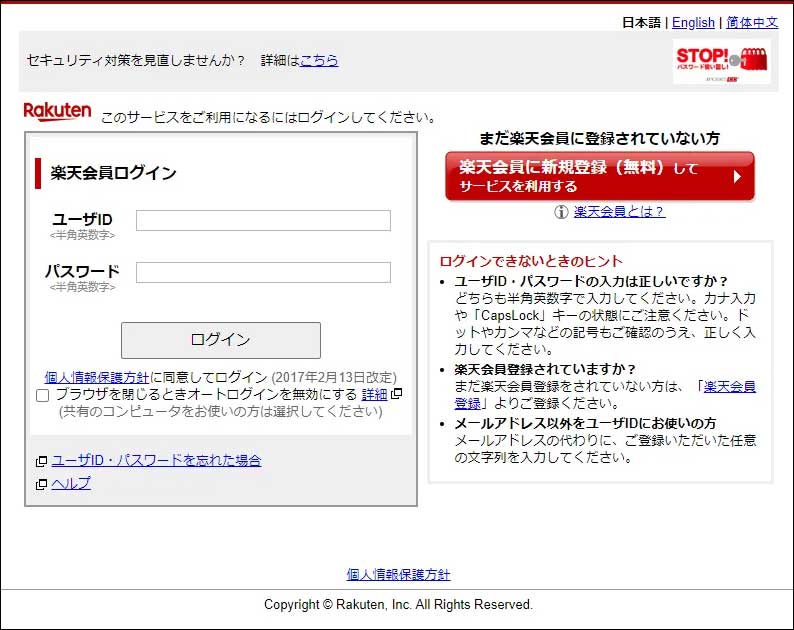Click the Copyright © Rakuten, Inc. text
Viewport: 794px width, 630px height.
pyautogui.click(x=398, y=604)
